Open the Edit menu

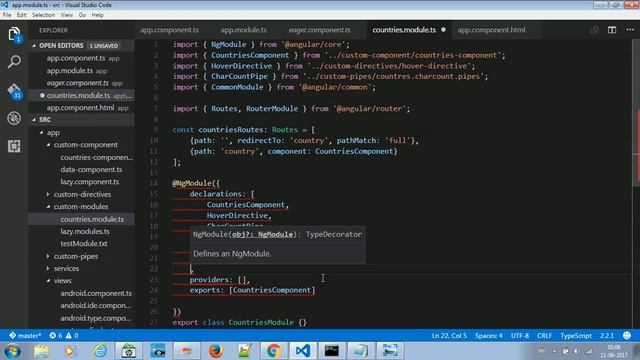point(22,15)
